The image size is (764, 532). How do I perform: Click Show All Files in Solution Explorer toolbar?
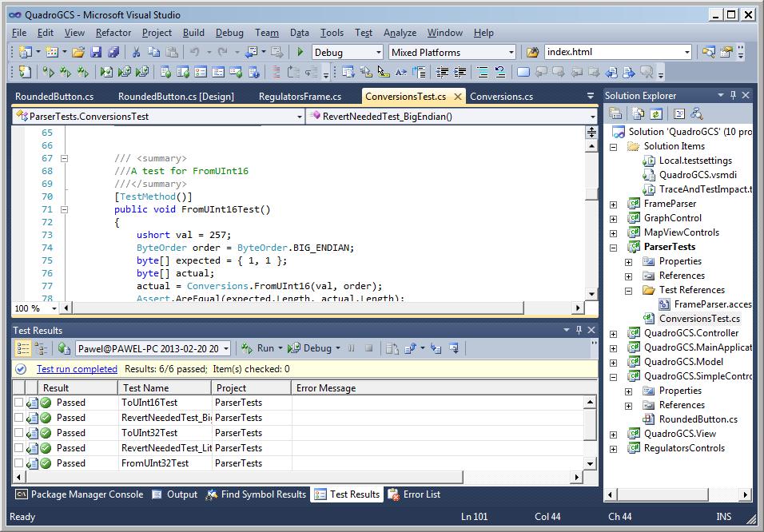(x=638, y=114)
